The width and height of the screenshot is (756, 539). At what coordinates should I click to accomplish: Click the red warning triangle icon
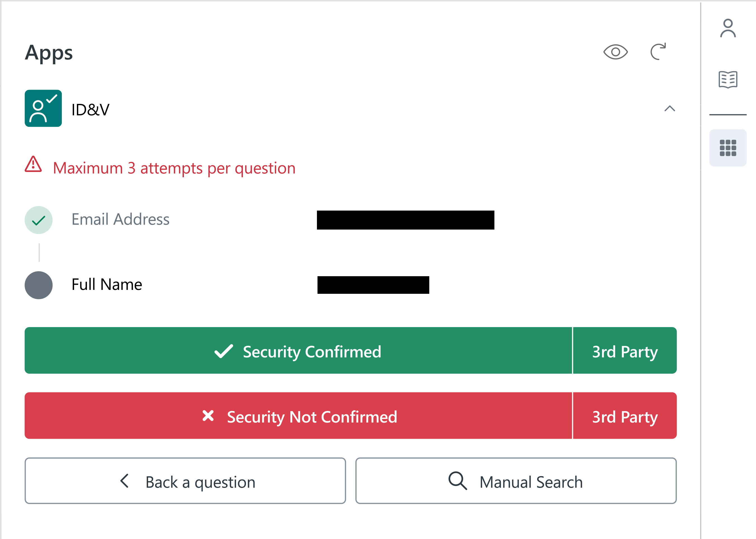coord(33,164)
